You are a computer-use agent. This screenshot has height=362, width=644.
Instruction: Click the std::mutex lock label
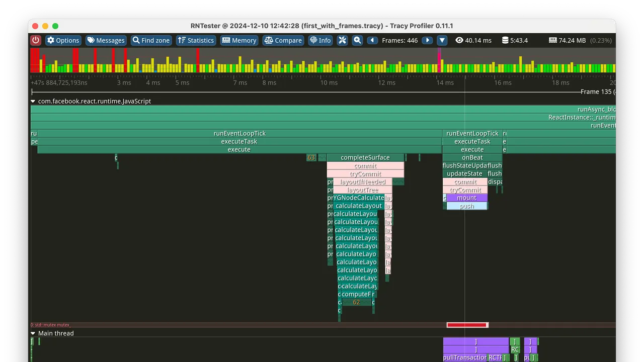pyautogui.click(x=51, y=325)
